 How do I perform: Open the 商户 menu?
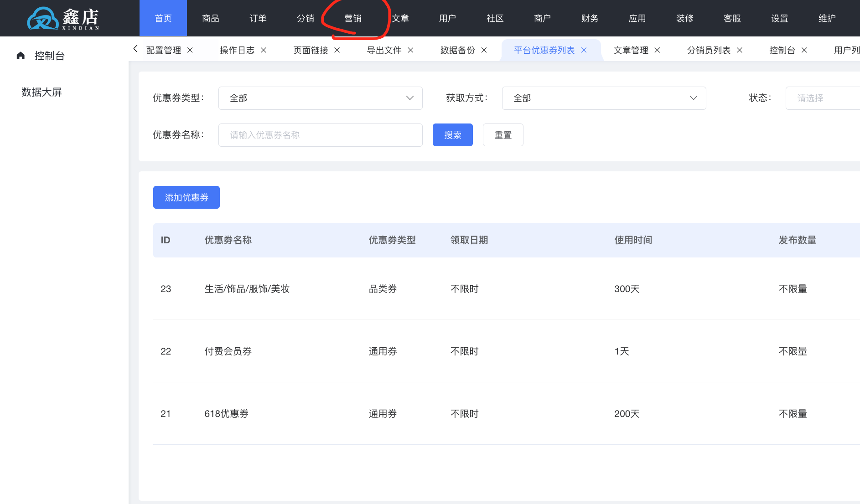(x=543, y=18)
